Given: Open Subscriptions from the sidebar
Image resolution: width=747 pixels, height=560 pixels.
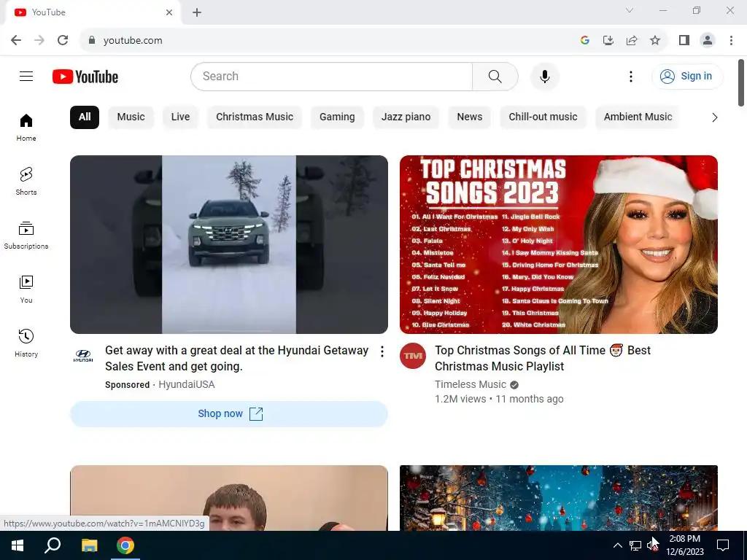Looking at the screenshot, I should (26, 236).
